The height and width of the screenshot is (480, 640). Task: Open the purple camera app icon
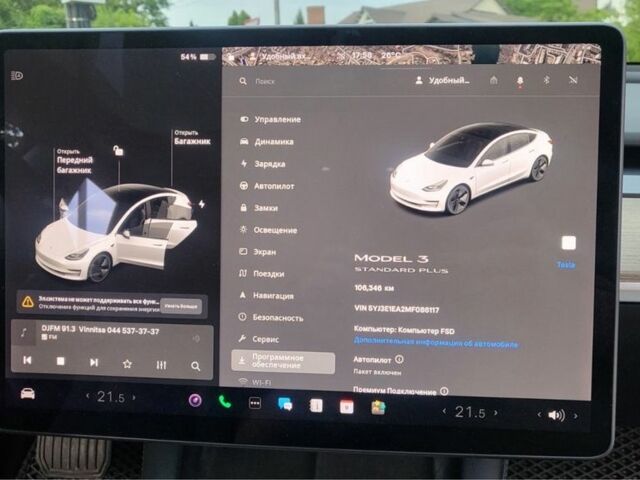[x=195, y=400]
